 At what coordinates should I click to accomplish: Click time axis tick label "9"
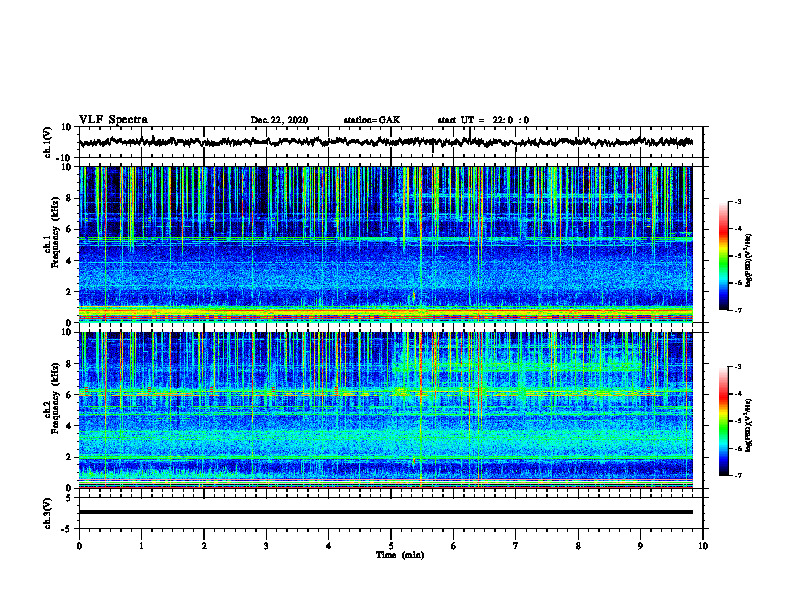(640, 546)
